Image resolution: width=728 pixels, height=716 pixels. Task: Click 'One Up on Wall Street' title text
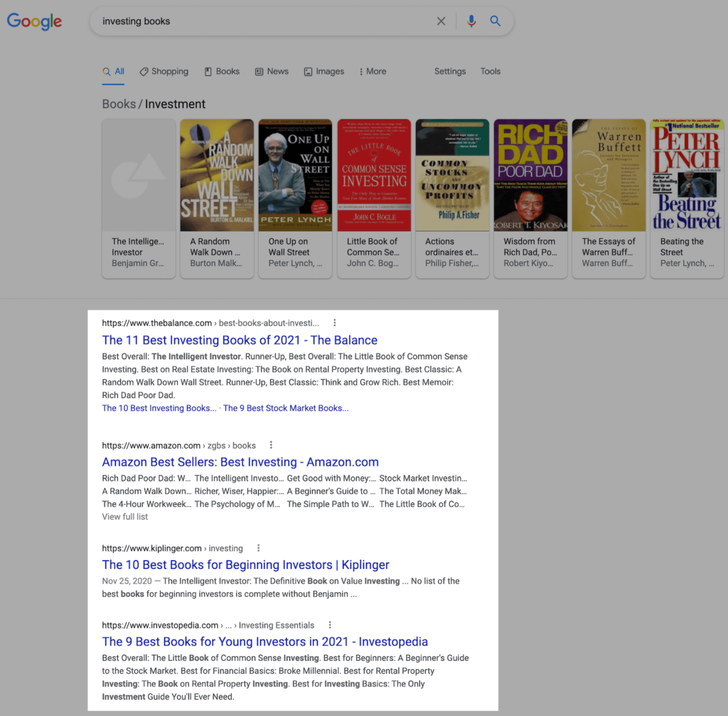point(289,247)
